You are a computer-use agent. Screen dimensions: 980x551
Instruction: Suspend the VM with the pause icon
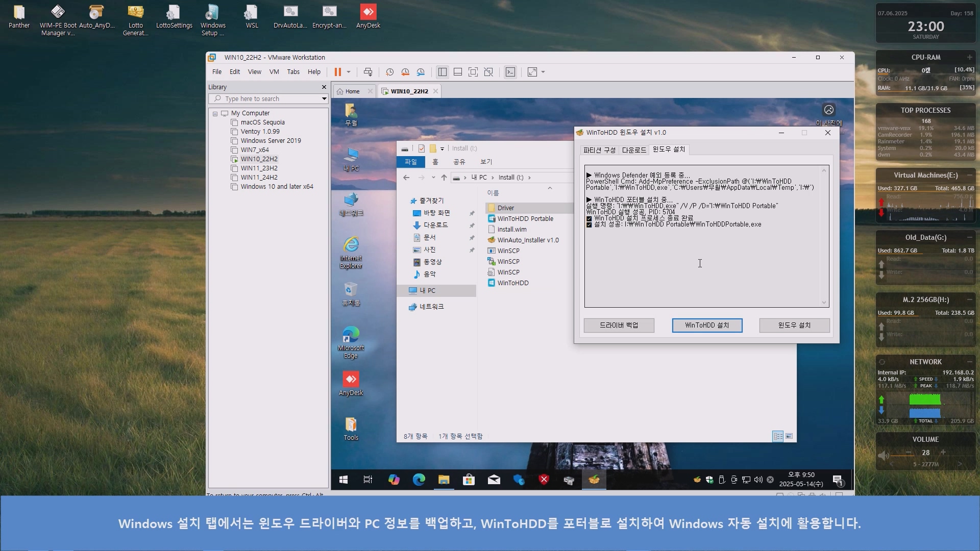click(x=337, y=72)
